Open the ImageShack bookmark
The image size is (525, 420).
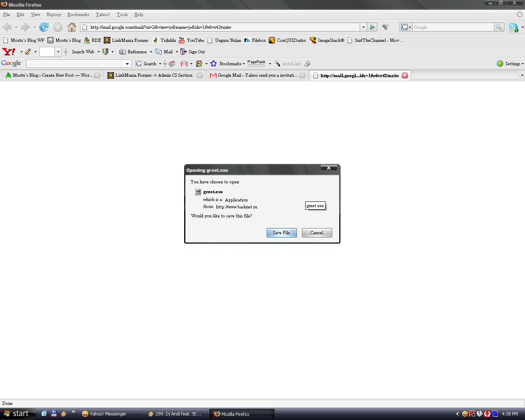point(327,40)
